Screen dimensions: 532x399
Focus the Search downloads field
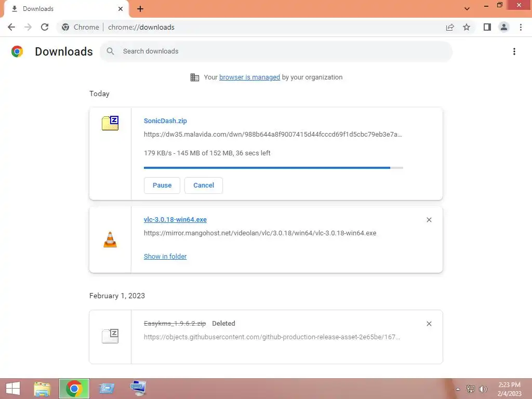[x=276, y=51]
